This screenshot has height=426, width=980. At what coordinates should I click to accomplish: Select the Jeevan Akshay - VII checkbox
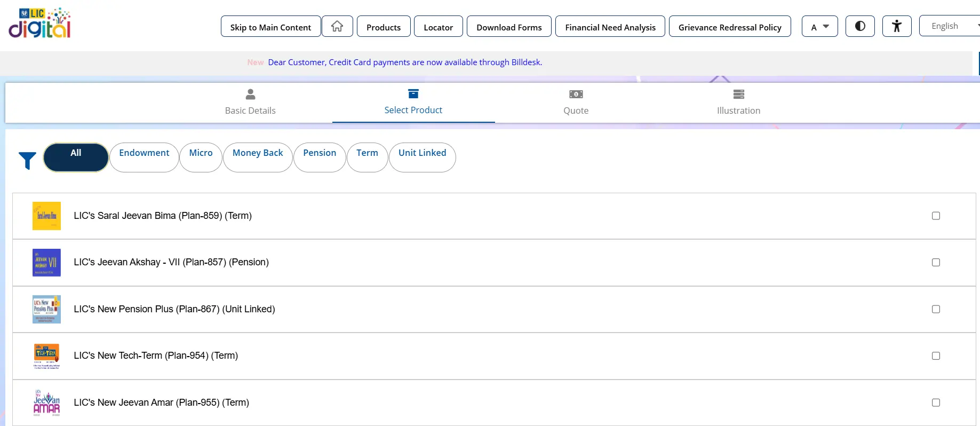click(936, 263)
